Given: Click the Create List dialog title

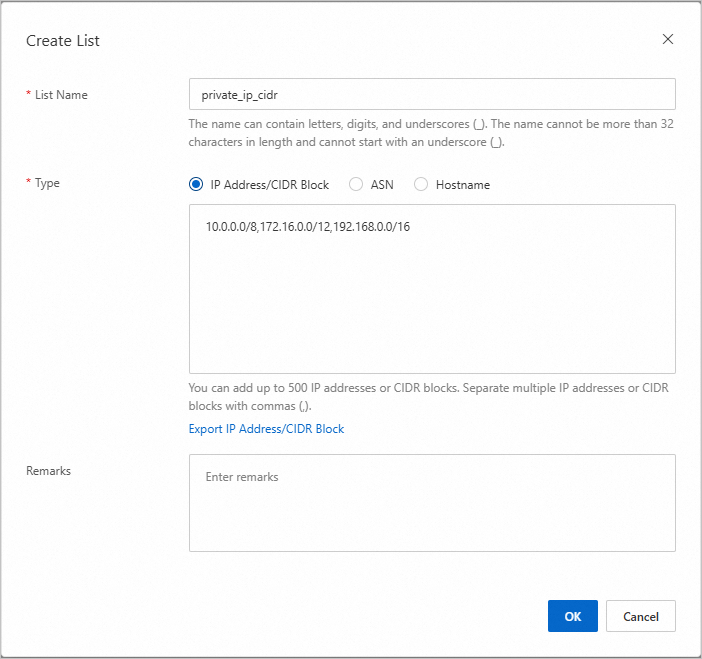Looking at the screenshot, I should pos(63,41).
